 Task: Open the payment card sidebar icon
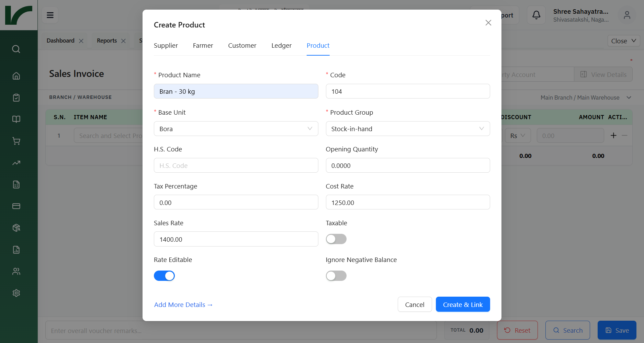[16, 206]
